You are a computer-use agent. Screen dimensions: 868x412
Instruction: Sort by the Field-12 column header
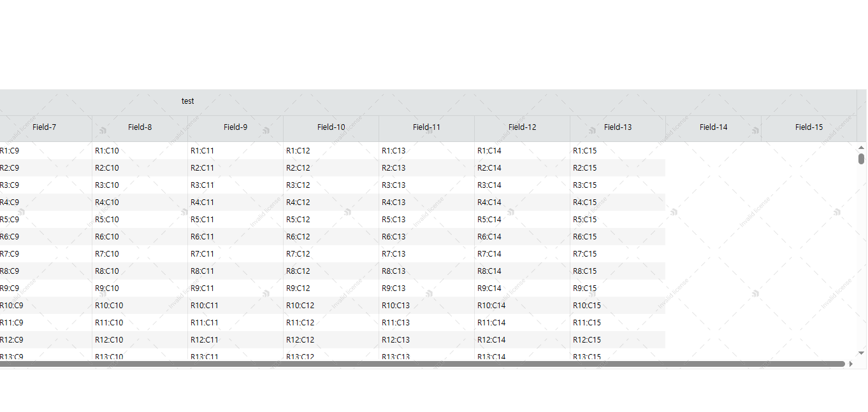coord(522,127)
